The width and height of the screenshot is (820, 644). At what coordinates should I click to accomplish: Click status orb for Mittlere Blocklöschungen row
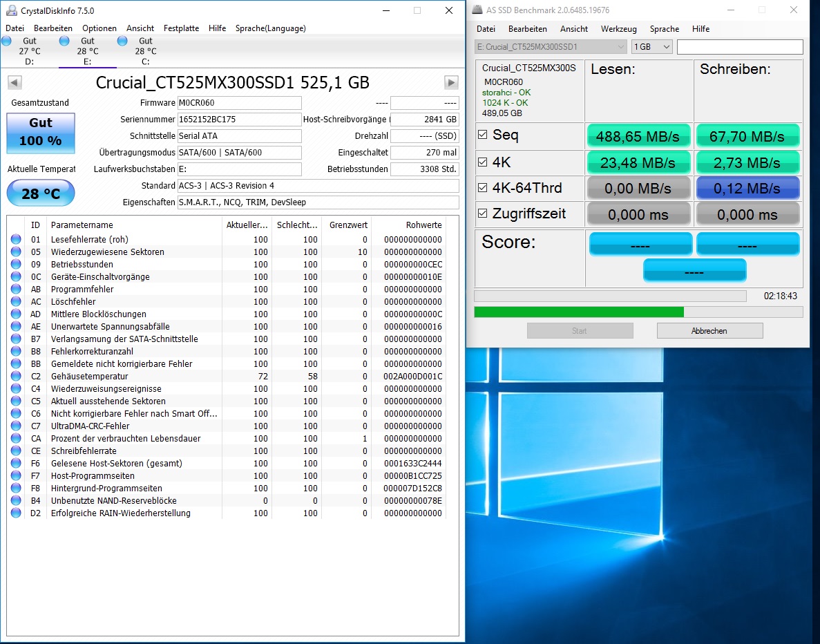pos(16,314)
